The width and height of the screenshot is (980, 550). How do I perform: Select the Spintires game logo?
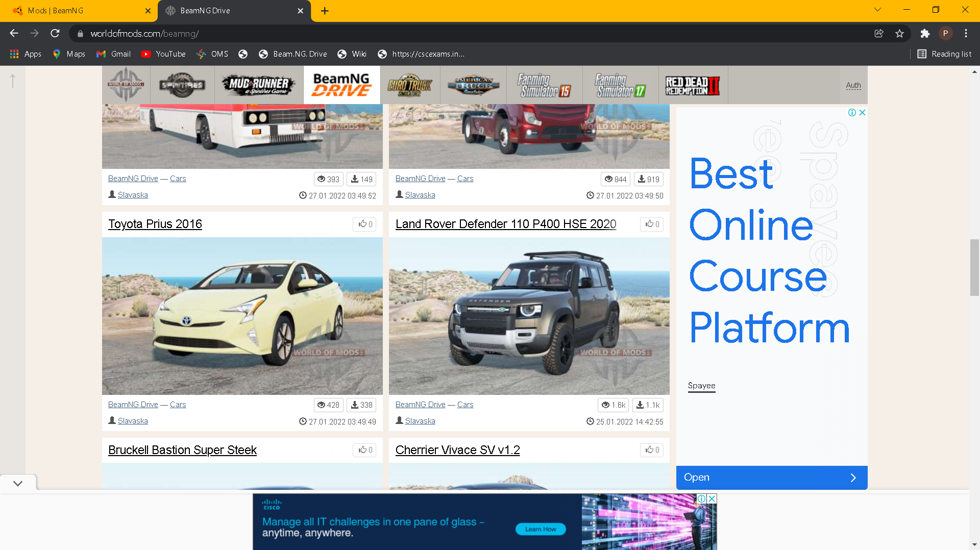(182, 85)
